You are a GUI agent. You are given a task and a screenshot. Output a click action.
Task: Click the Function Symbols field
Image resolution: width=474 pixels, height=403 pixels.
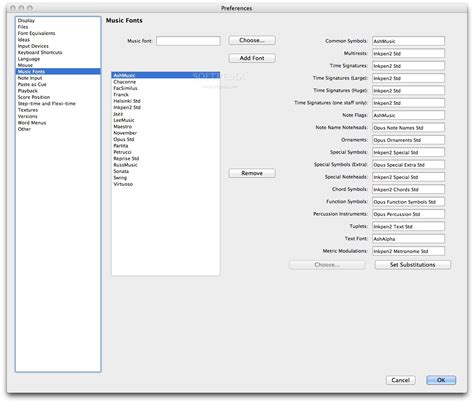coord(408,202)
